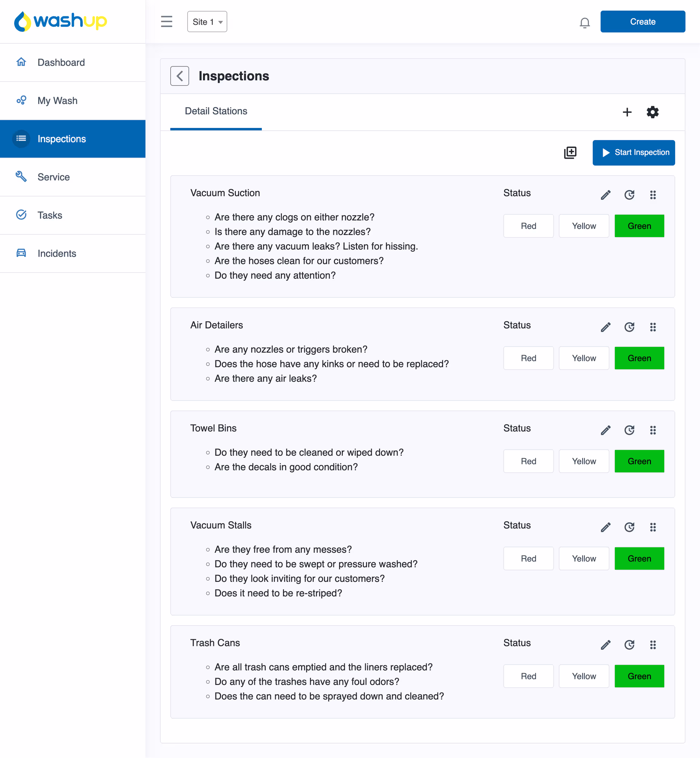Image resolution: width=700 pixels, height=758 pixels.
Task: Click the Vacuum Suction title
Action: coord(225,193)
